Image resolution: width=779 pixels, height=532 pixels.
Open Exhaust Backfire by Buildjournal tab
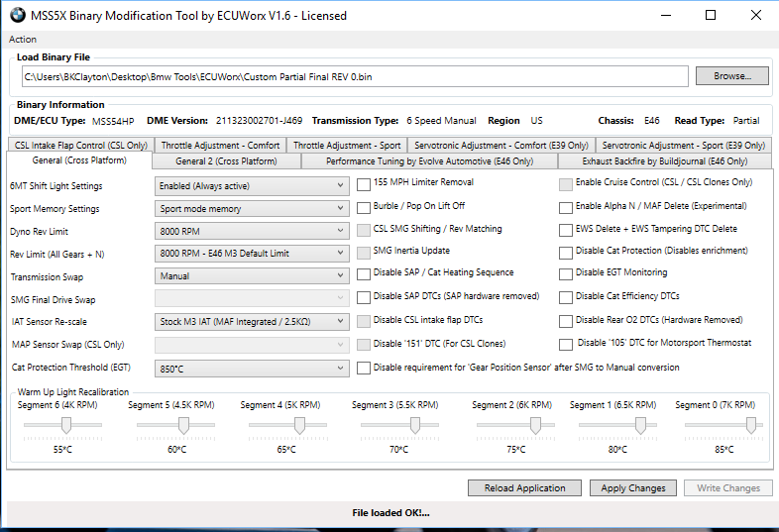(x=665, y=160)
